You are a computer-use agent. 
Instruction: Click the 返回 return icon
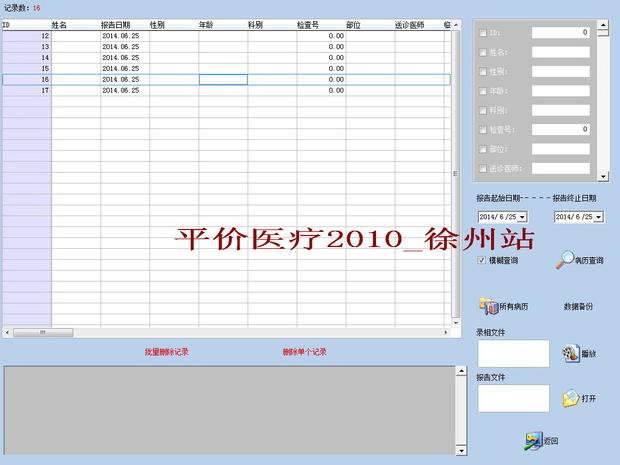coord(533,441)
